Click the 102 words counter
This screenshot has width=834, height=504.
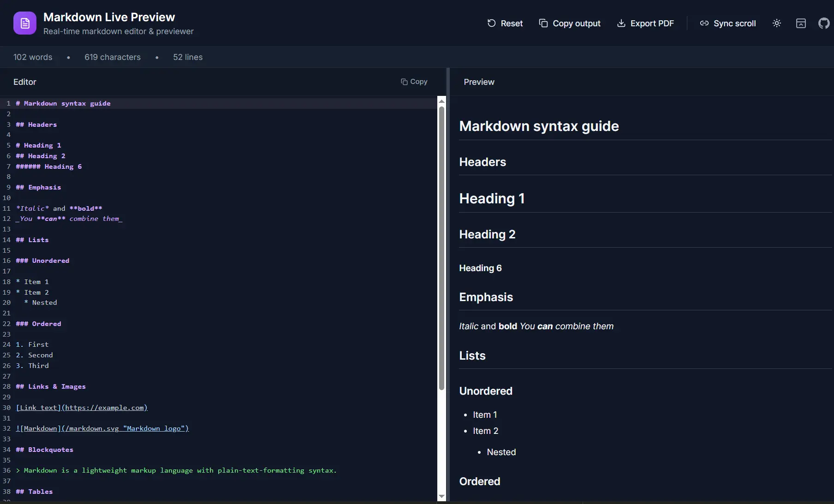pyautogui.click(x=32, y=57)
